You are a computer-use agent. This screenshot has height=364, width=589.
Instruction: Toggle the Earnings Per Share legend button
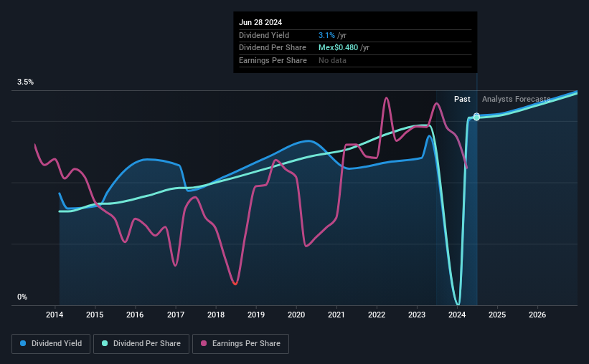tap(240, 344)
